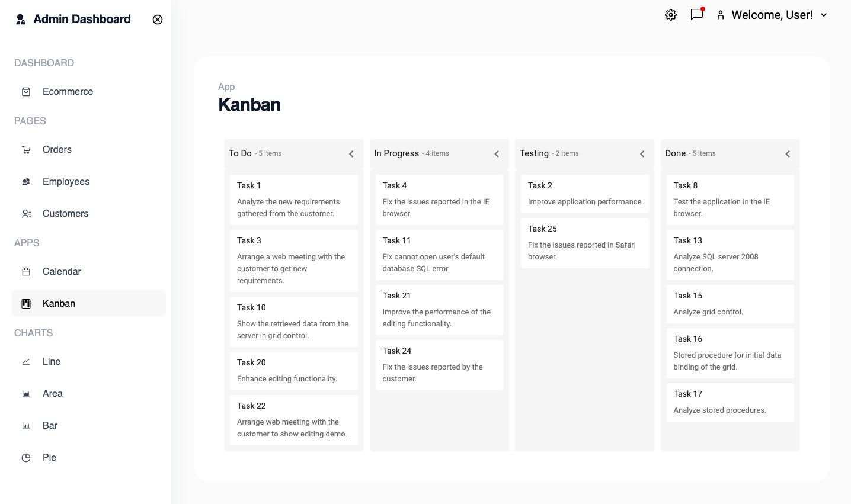Collapse the In Progress column
Image resolution: width=851 pixels, height=504 pixels.
coord(497,153)
